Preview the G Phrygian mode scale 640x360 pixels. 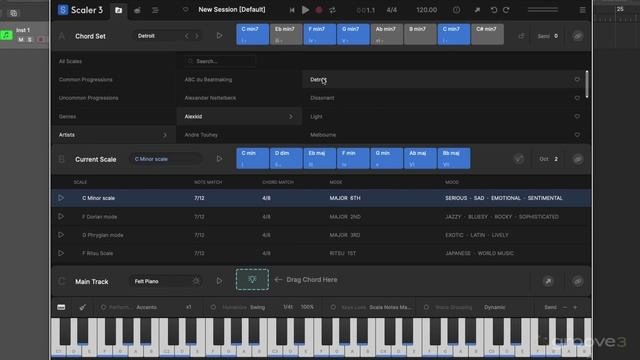coord(61,235)
